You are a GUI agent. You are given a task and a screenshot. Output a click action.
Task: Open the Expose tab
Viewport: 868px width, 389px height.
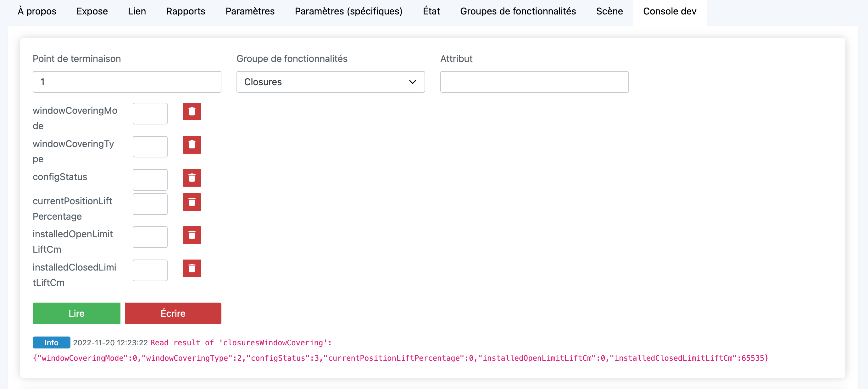tap(92, 11)
